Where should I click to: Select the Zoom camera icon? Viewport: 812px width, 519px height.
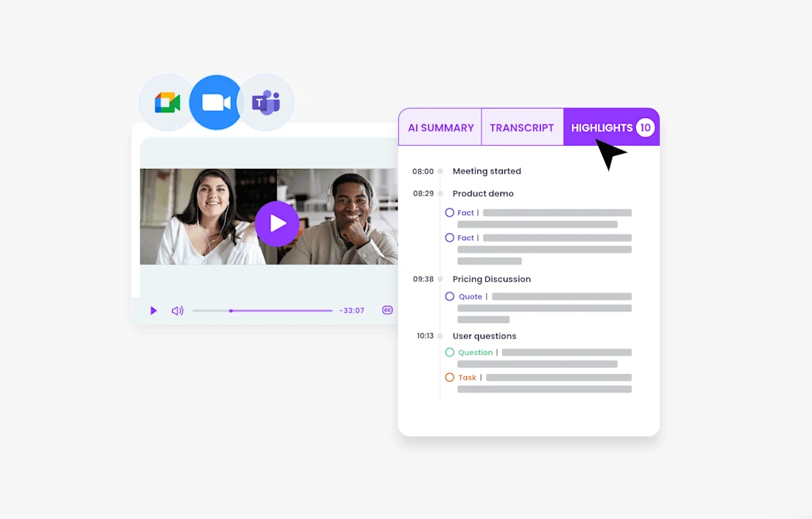[x=216, y=102]
